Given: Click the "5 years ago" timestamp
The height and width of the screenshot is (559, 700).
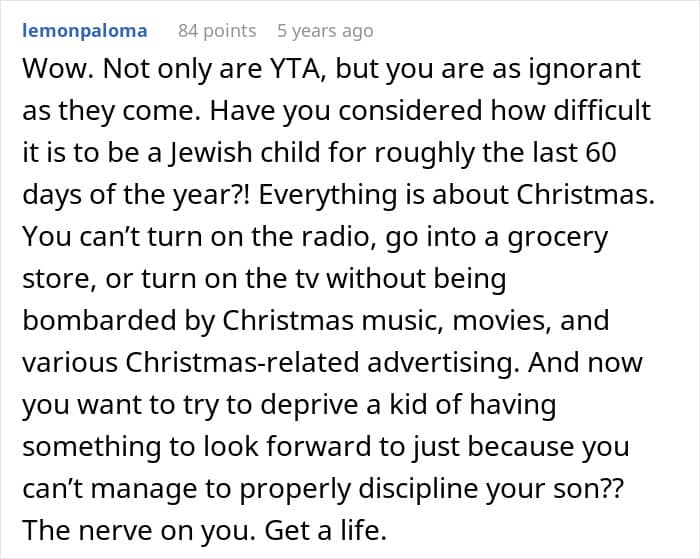Looking at the screenshot, I should pos(325,31).
